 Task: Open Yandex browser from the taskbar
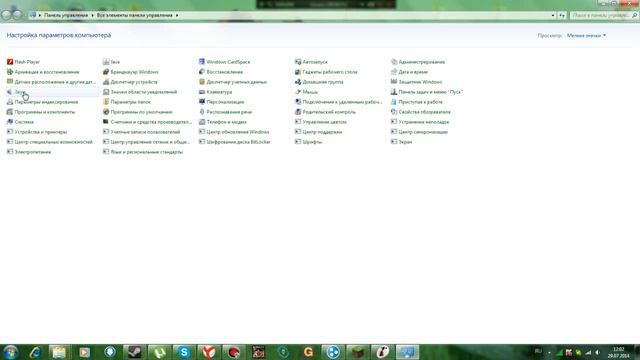click(209, 352)
